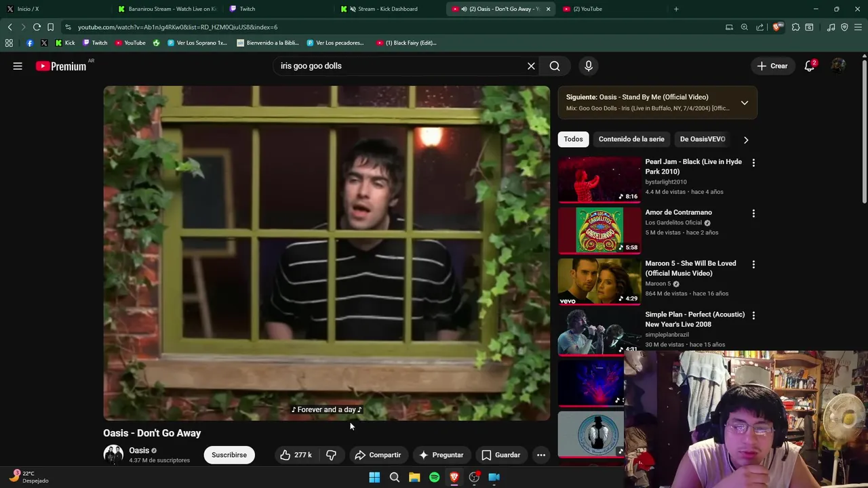Open site settings icon in address bar
The height and width of the screenshot is (488, 868).
(68, 27)
